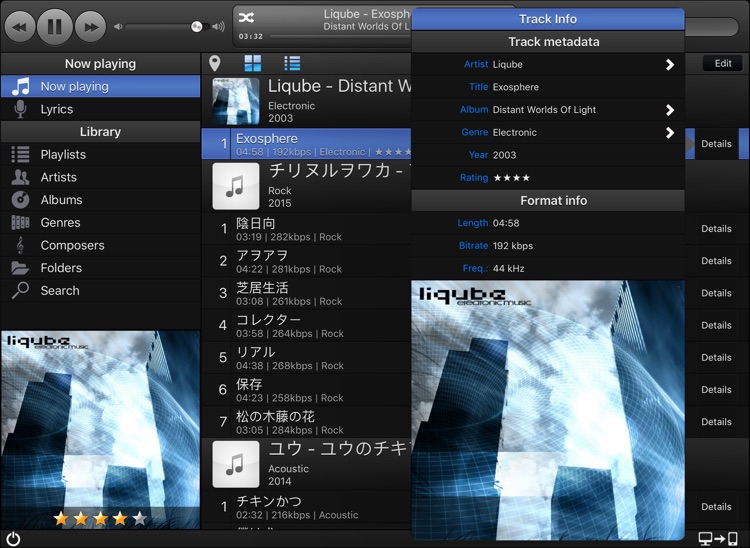Click the location pin icon
Image resolution: width=750 pixels, height=548 pixels.
pos(215,63)
